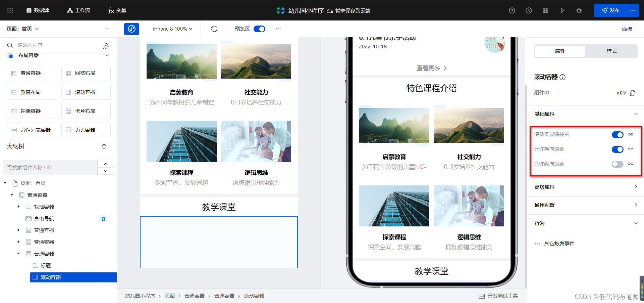
Task: Open the 工作流 workflow menu
Action: pos(79,10)
